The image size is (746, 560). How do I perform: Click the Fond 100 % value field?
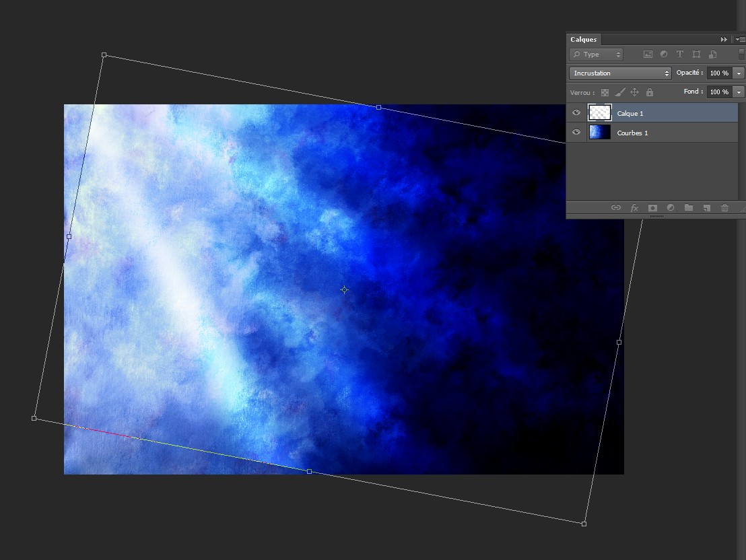tap(719, 92)
